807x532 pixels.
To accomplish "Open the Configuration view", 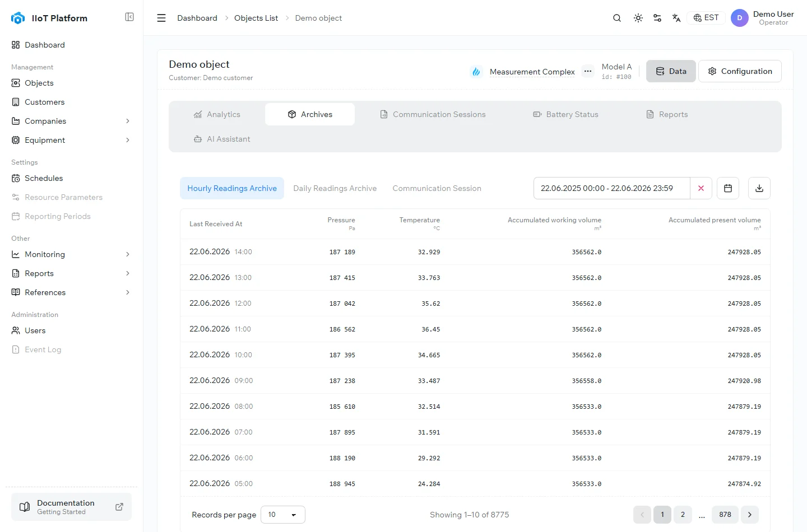I will [740, 71].
